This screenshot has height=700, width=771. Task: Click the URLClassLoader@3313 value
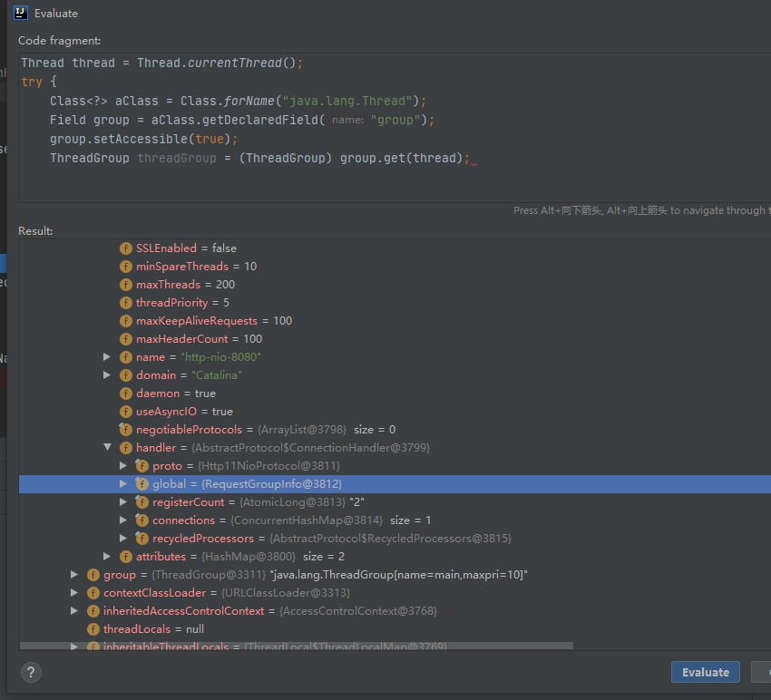[285, 593]
